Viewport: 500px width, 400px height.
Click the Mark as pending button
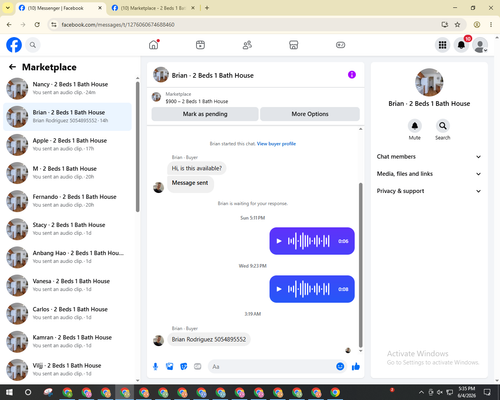pos(205,114)
